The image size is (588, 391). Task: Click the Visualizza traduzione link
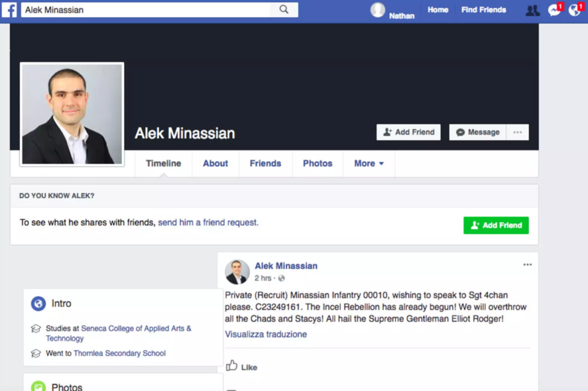[x=266, y=334]
